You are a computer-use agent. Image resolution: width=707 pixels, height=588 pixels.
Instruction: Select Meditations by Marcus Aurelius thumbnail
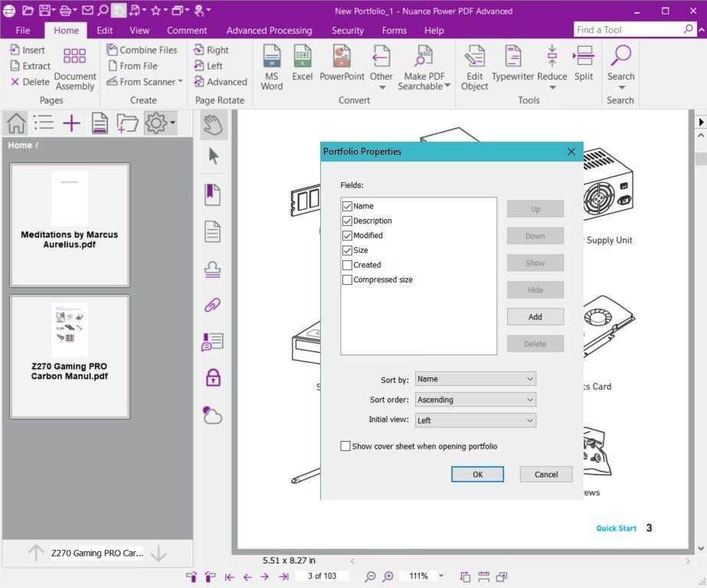click(70, 225)
